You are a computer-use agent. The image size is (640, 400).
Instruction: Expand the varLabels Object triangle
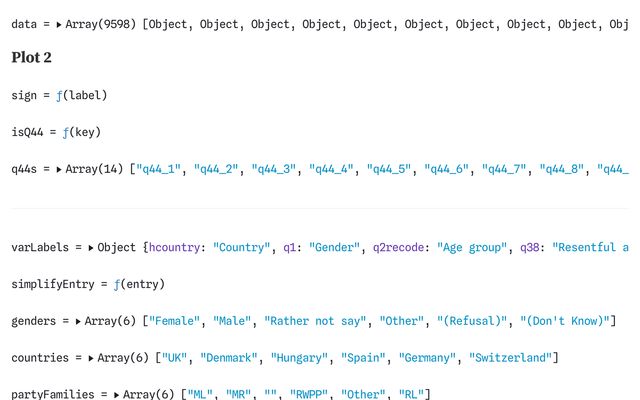[91, 247]
